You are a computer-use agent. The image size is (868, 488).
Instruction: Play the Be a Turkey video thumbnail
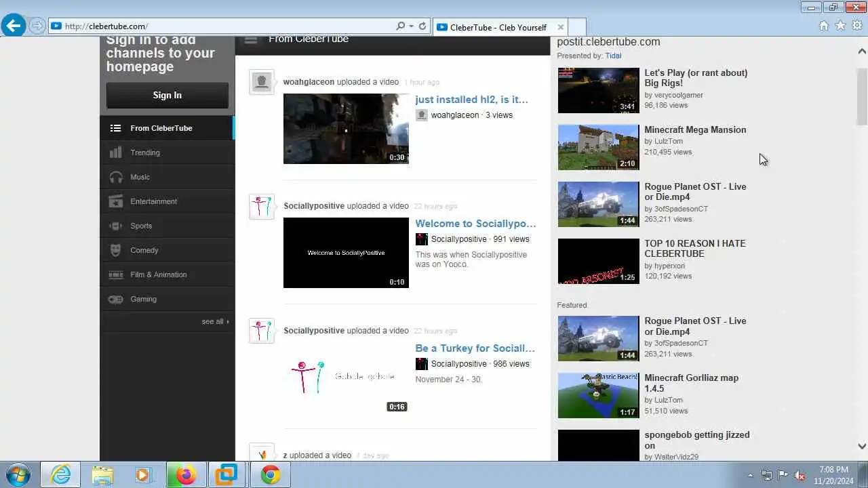pyautogui.click(x=346, y=378)
